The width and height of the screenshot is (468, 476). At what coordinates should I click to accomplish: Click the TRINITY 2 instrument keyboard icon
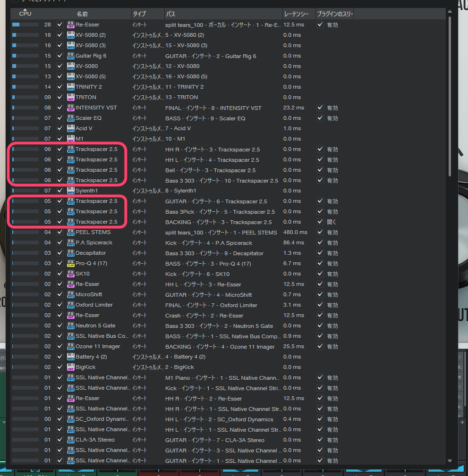71,87
